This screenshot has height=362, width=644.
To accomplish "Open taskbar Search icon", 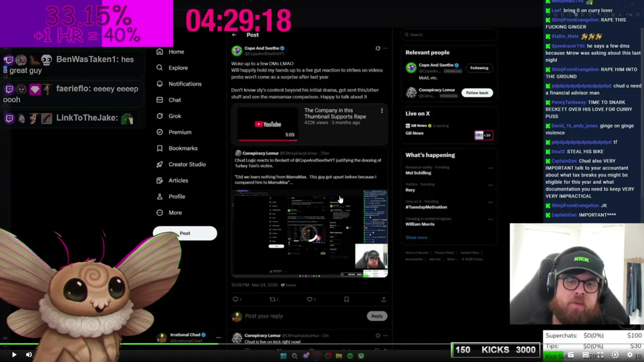I will tap(294, 356).
